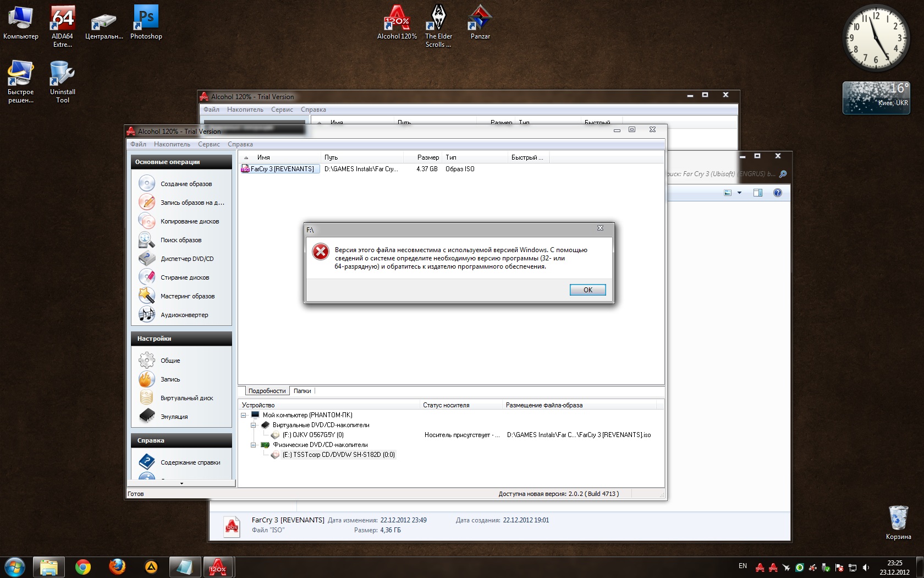
Task: Open the Alcohol 120% desktop shortcut
Action: (397, 23)
